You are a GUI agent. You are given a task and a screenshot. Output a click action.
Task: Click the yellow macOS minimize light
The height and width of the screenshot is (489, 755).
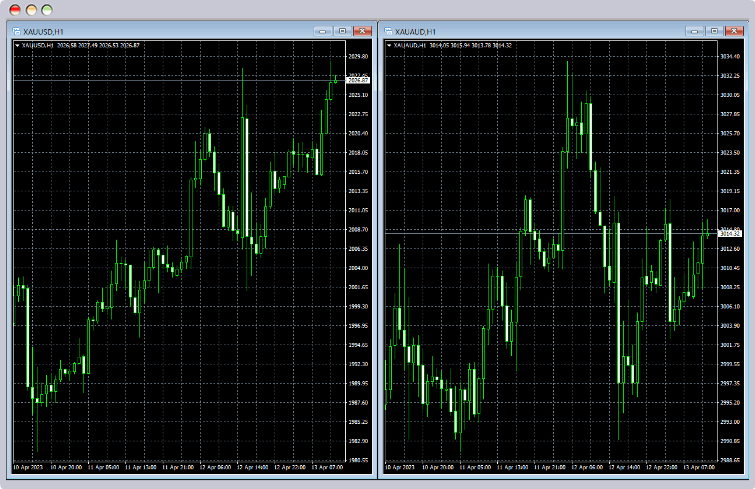(31, 10)
